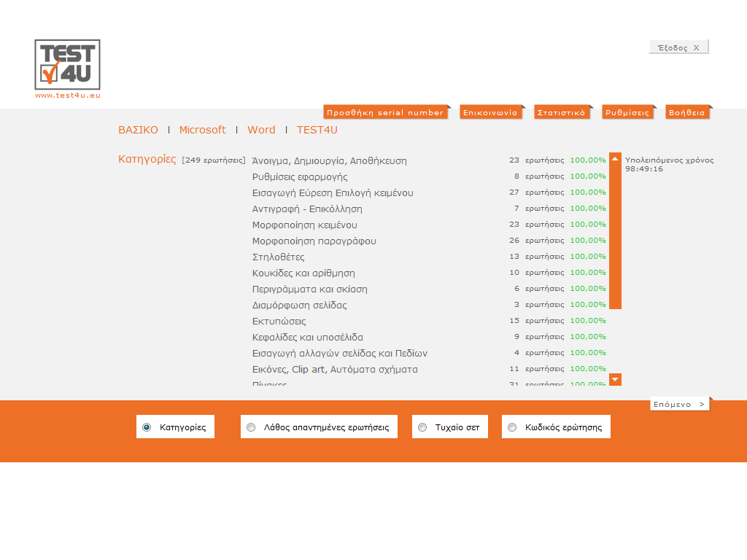Select category Εισαγωγή Εύρεση Επιλογή κειμένου
The height and width of the screenshot is (560, 747).
[x=333, y=192]
